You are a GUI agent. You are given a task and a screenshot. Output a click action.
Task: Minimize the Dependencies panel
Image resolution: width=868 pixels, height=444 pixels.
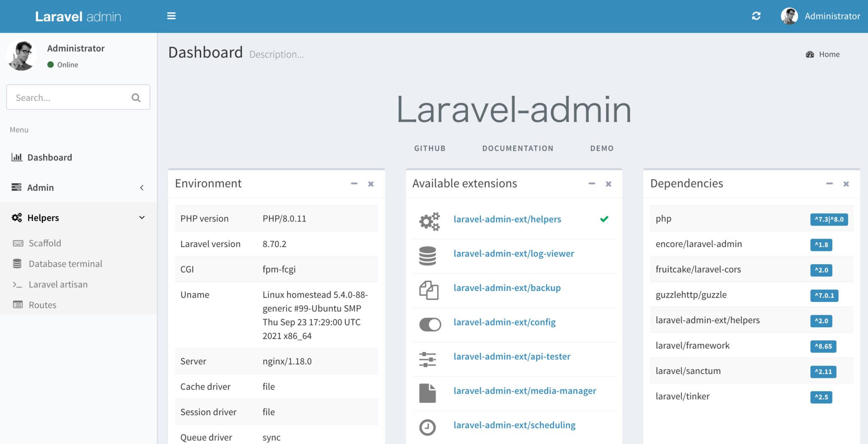(829, 184)
